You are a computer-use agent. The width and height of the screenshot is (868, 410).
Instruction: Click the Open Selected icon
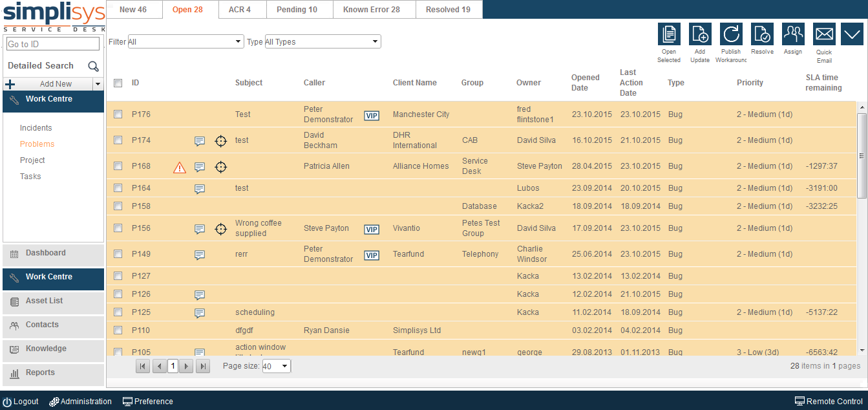coord(669,34)
